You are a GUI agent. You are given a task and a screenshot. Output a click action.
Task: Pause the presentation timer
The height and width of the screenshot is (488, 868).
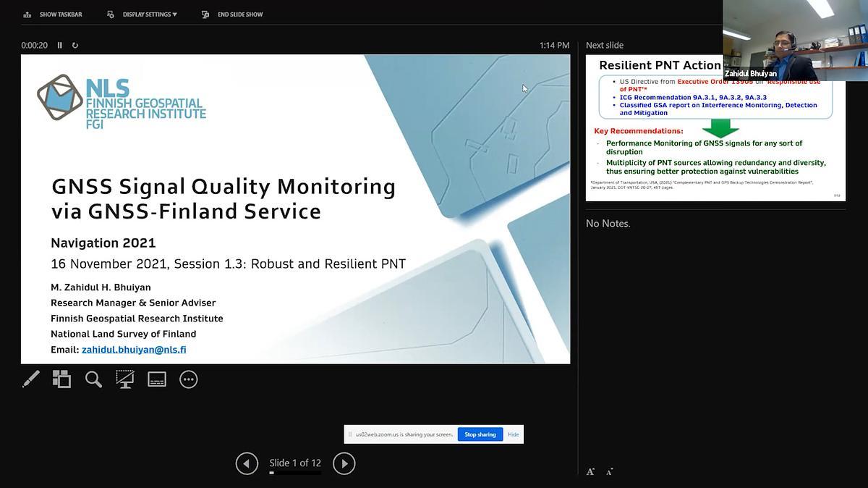(60, 45)
